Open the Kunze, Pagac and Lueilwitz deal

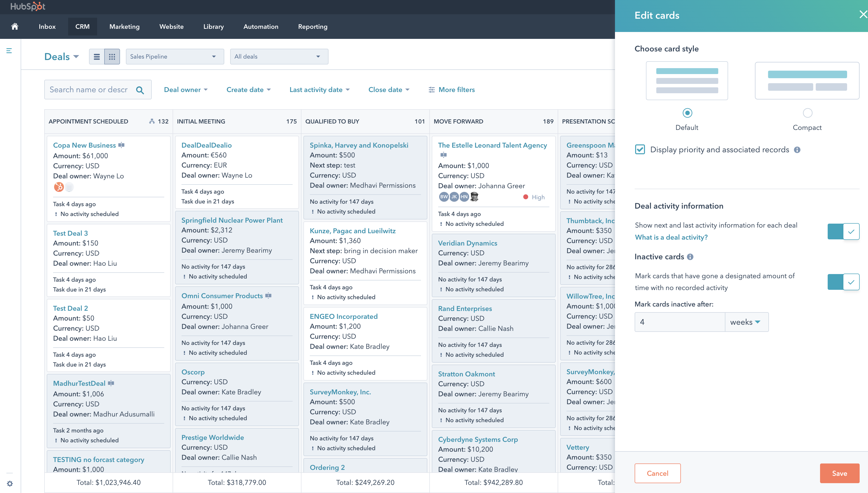coord(353,231)
